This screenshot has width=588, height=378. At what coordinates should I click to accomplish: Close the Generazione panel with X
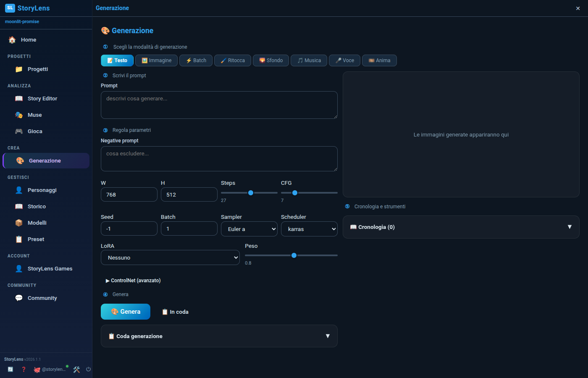pos(578,8)
